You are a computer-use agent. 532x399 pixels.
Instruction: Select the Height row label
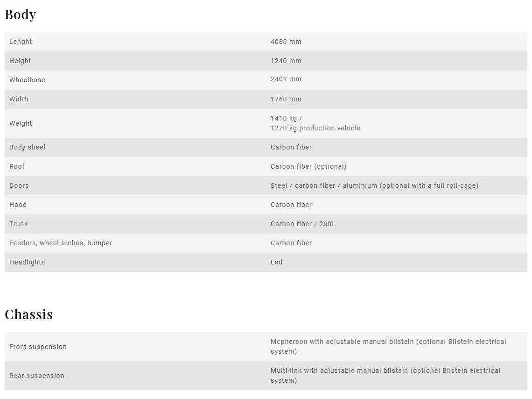point(20,61)
